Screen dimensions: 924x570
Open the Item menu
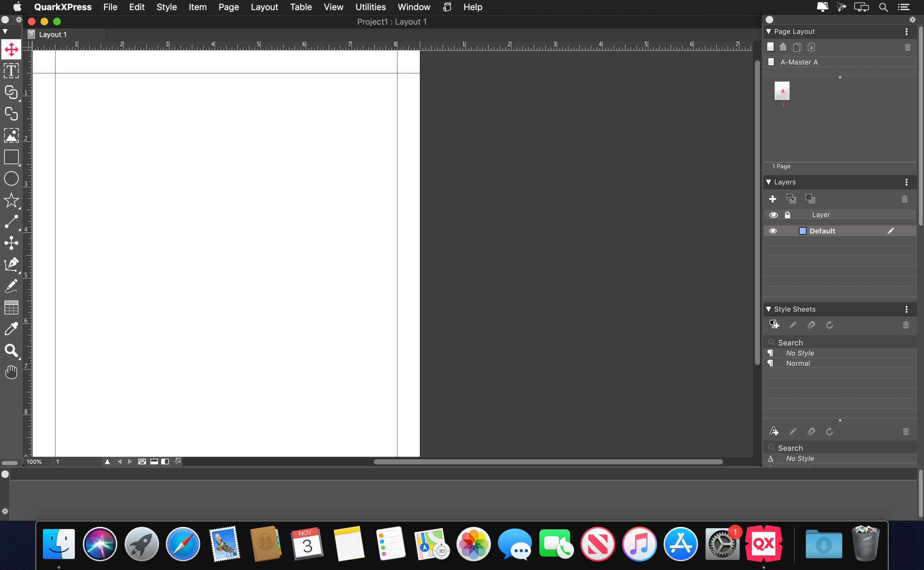197,7
